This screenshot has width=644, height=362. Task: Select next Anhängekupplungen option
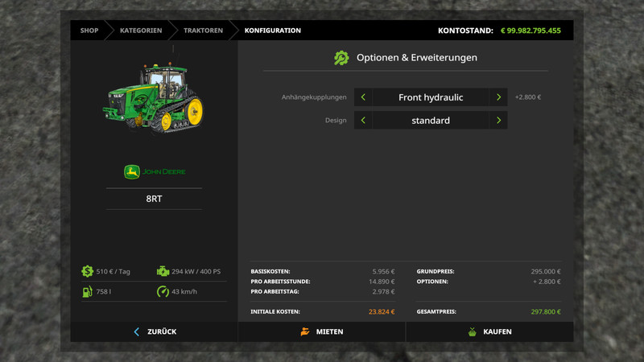498,97
